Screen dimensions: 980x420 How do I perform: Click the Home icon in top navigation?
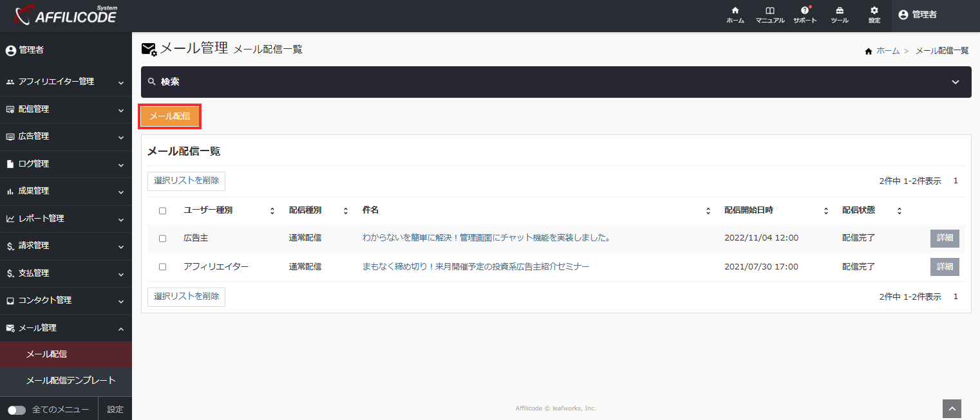[735, 12]
